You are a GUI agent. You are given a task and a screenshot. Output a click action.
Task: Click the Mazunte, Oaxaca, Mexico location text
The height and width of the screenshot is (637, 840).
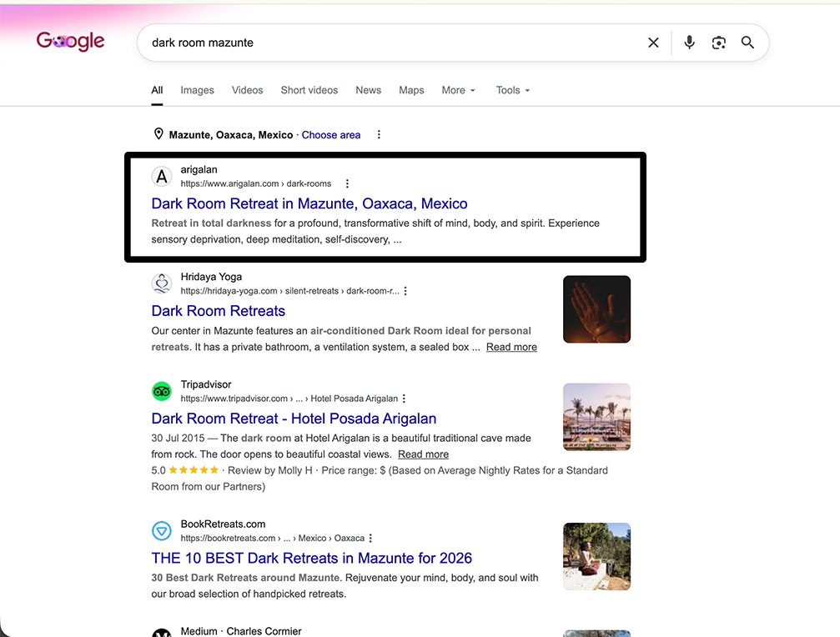[x=231, y=135]
